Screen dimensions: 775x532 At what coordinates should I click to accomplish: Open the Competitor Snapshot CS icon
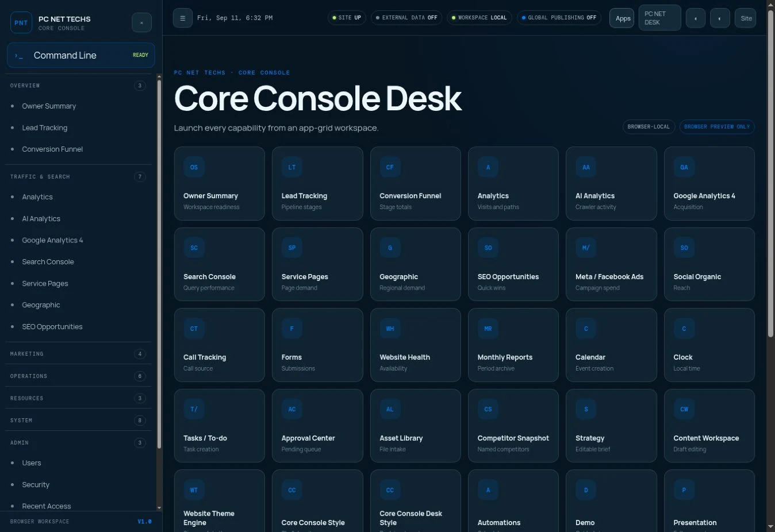point(488,410)
